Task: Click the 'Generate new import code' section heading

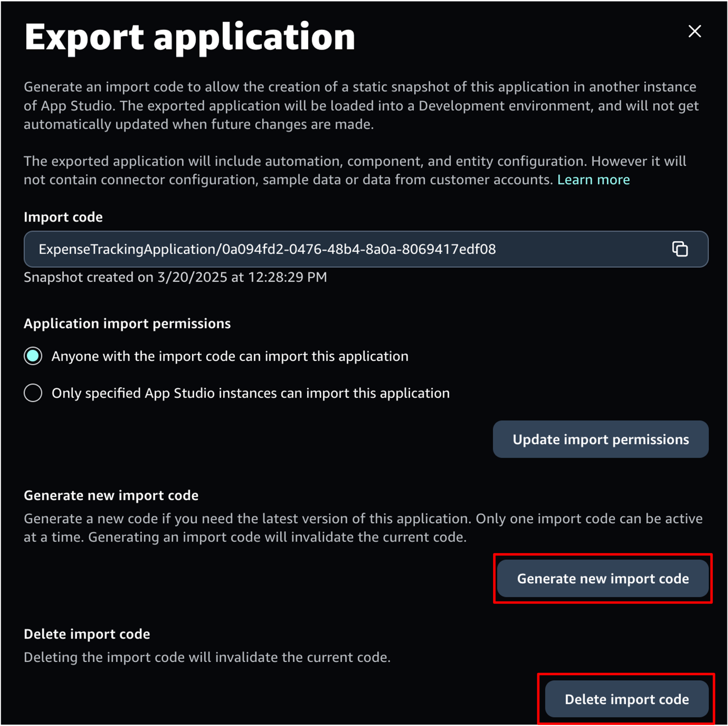Action: click(x=111, y=495)
